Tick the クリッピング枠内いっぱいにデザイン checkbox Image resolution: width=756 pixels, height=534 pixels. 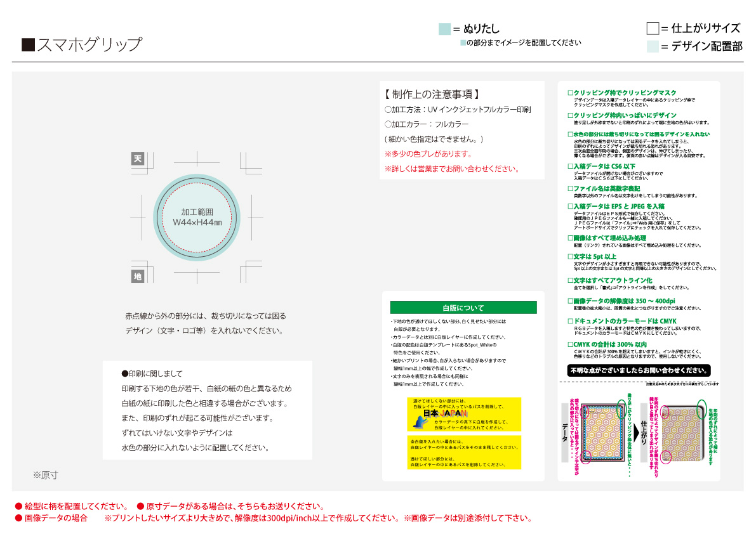[x=571, y=115]
